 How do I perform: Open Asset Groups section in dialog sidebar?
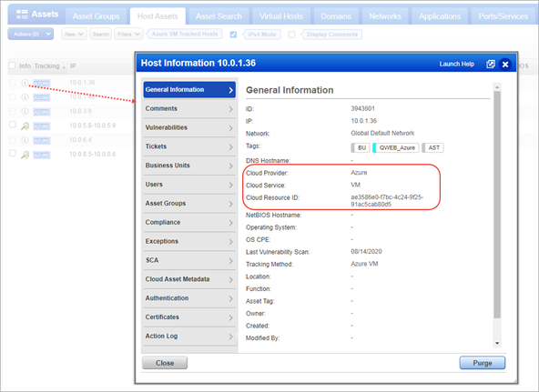189,203
